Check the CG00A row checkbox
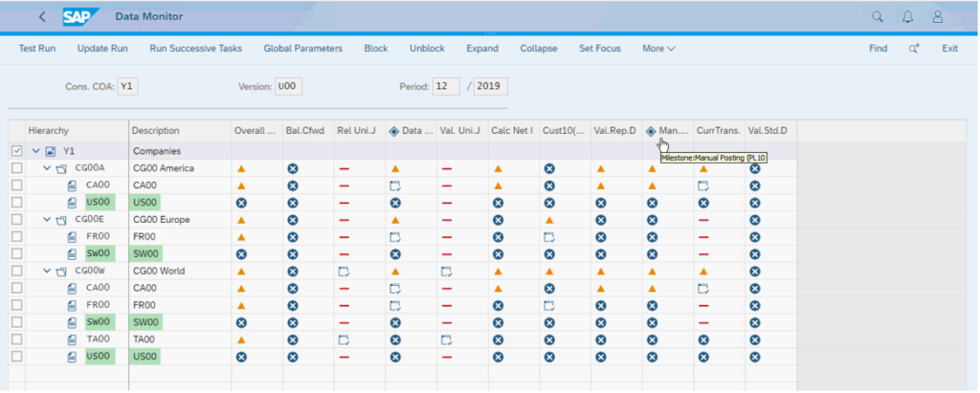The height and width of the screenshot is (393, 980). pyautogui.click(x=17, y=168)
